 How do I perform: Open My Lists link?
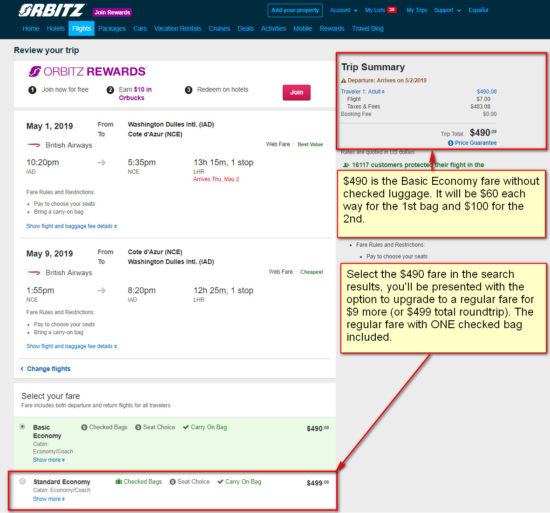375,10
